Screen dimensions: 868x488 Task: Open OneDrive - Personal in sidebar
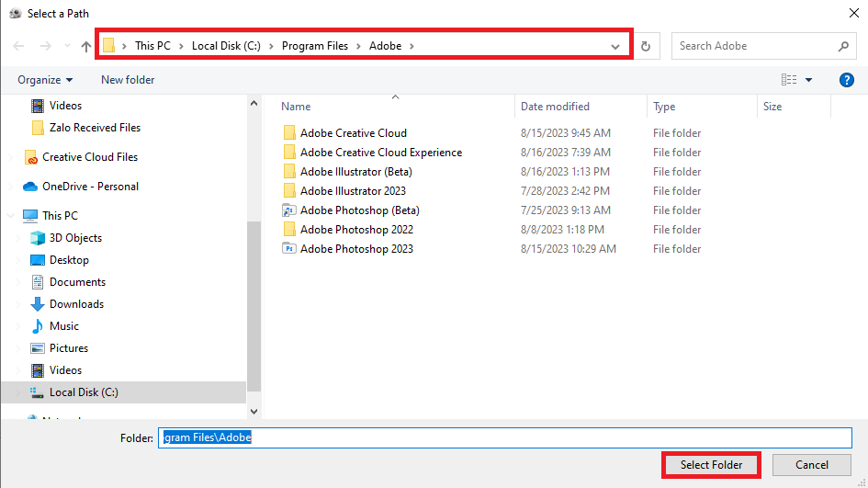pyautogui.click(x=90, y=187)
